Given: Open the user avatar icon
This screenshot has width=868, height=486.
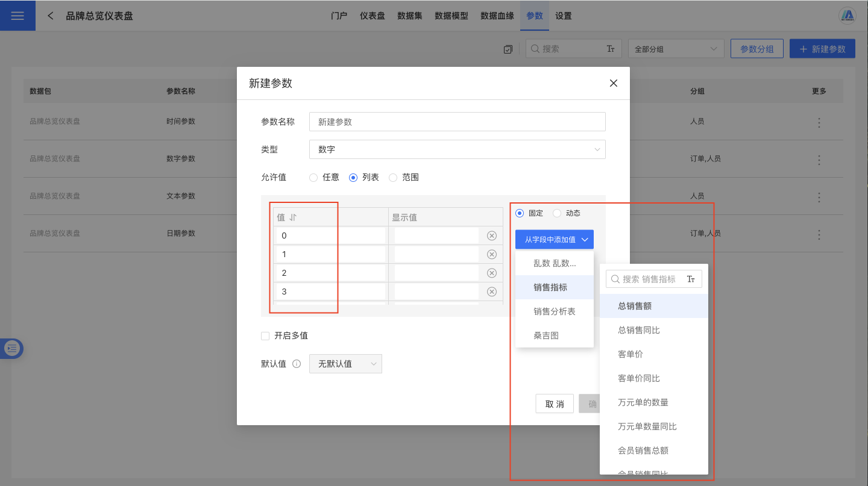Looking at the screenshot, I should click(848, 16).
